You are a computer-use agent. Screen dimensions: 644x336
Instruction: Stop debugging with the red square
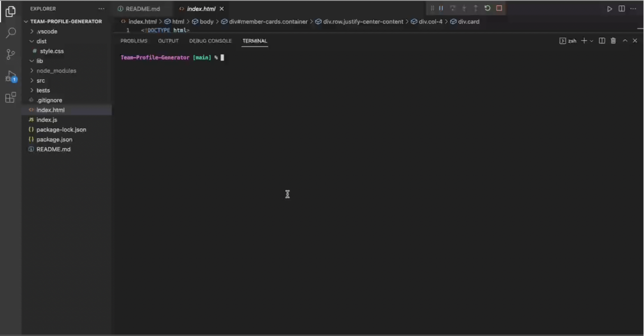pos(499,8)
